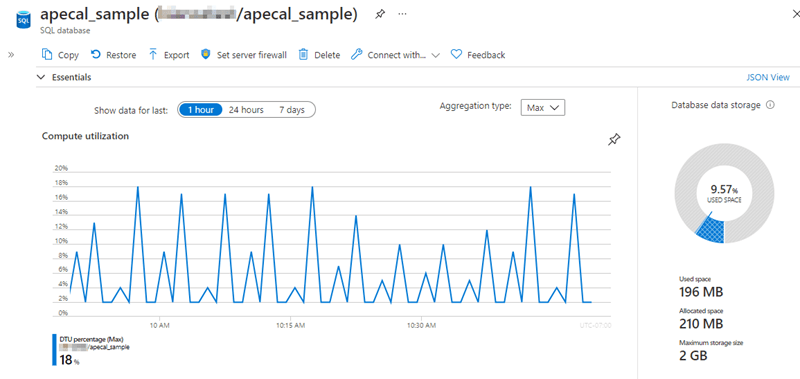Expand the left navigation chevrons

pyautogui.click(x=11, y=55)
